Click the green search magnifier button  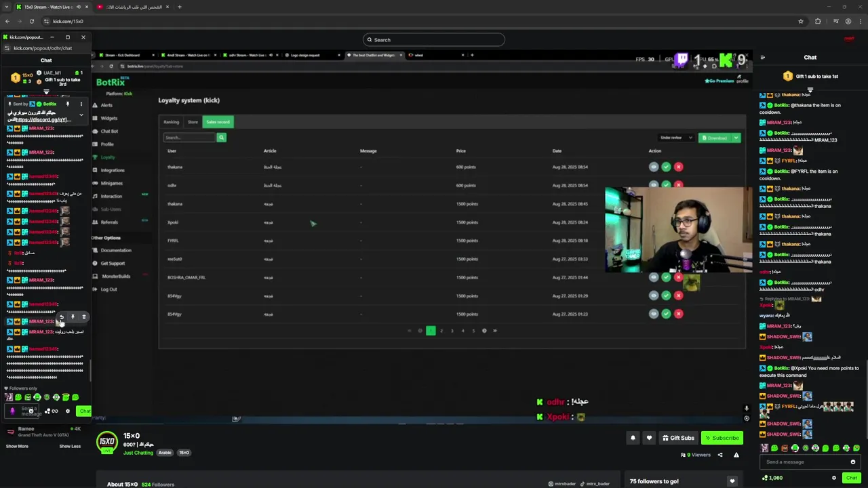point(221,138)
